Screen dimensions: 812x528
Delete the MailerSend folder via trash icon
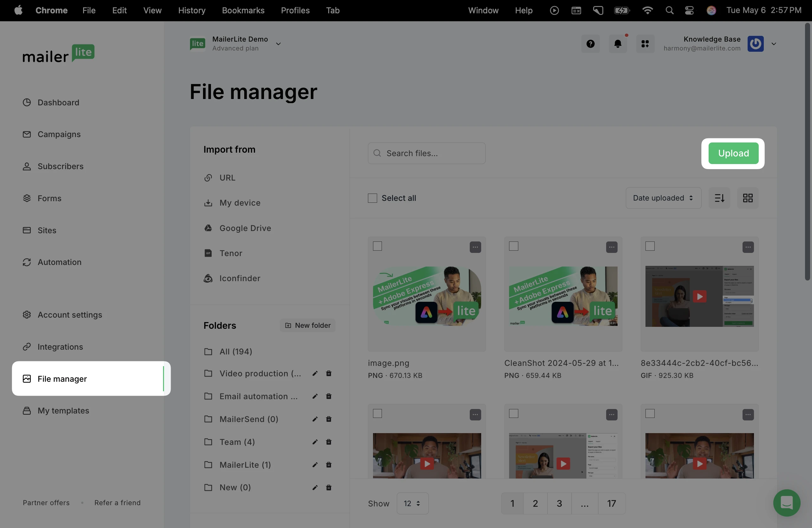coord(329,419)
